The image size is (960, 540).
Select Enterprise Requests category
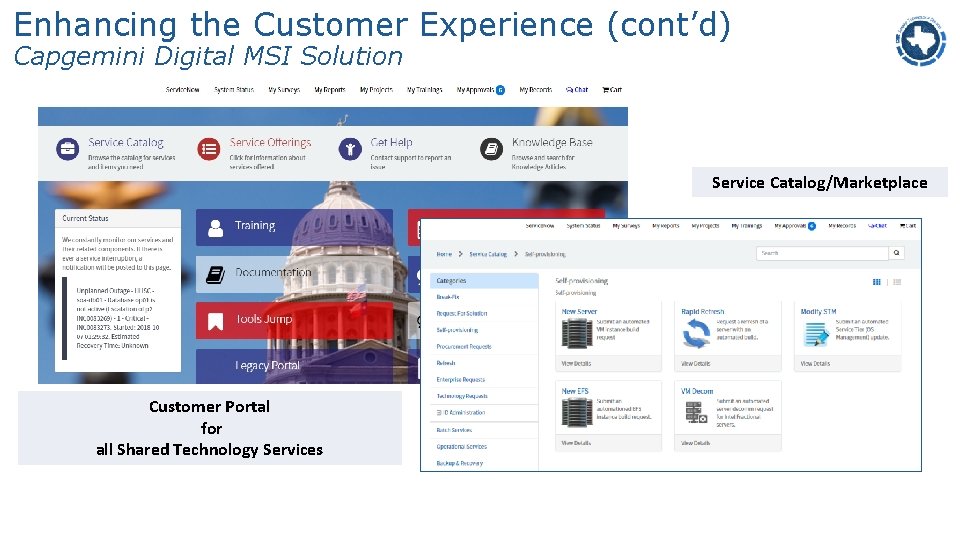460,380
